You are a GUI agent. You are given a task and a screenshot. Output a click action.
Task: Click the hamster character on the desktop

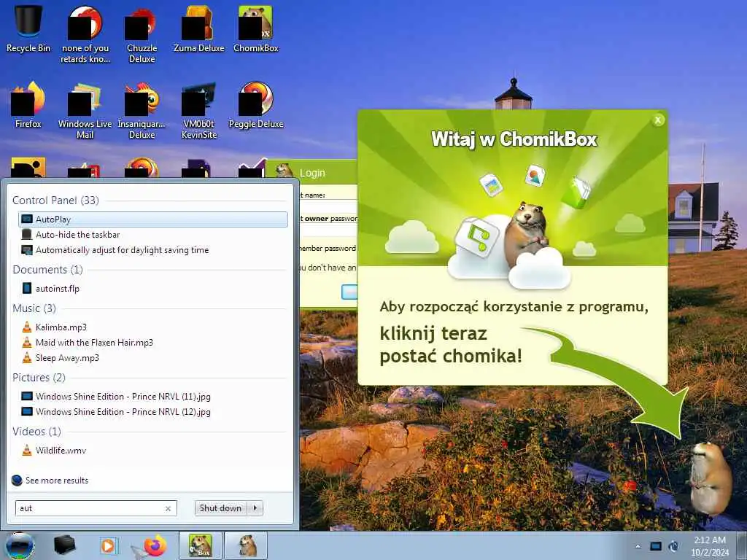[710, 478]
